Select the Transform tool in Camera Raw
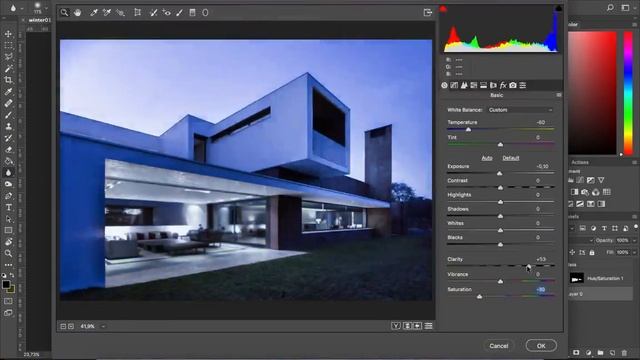The height and width of the screenshot is (360, 640). (138, 13)
